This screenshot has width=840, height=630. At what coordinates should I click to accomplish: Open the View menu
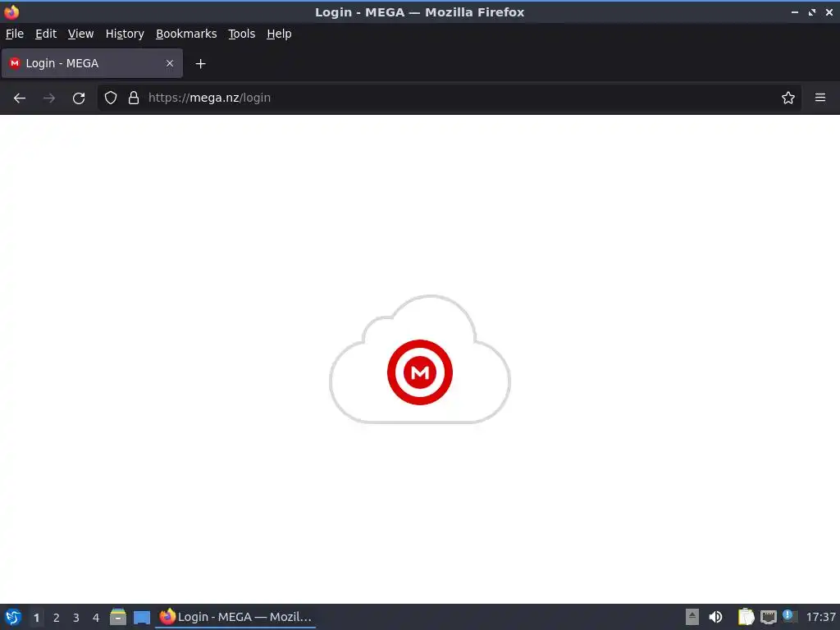click(x=81, y=34)
